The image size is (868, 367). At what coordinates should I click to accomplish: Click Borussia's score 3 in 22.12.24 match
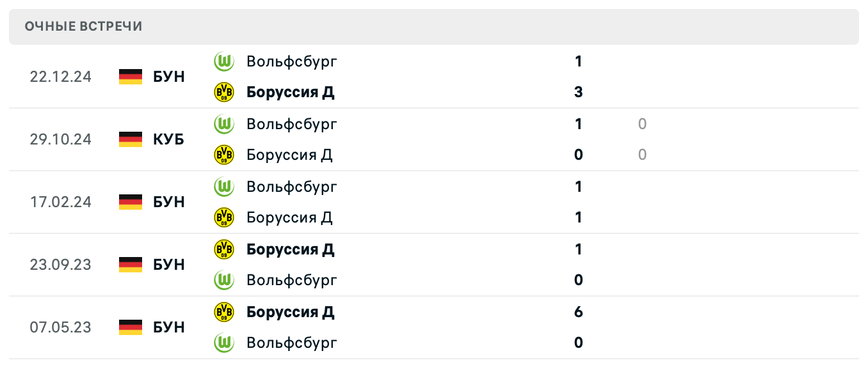click(x=579, y=92)
